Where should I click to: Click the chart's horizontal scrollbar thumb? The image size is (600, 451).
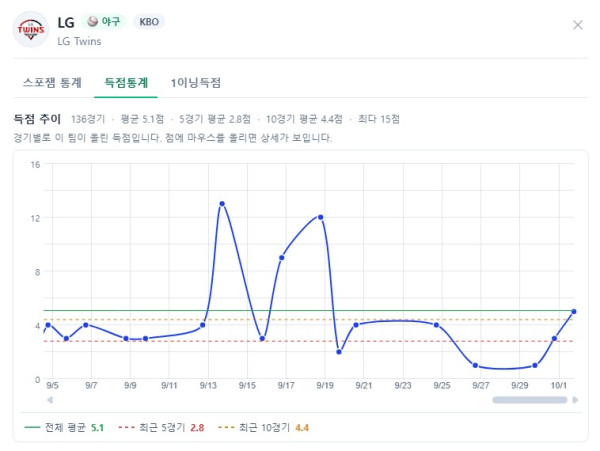(530, 400)
